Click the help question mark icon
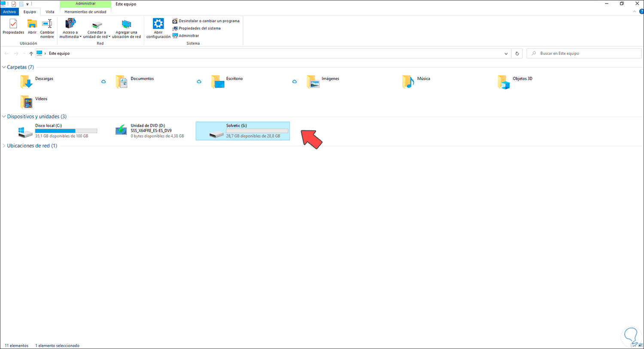 [x=641, y=12]
